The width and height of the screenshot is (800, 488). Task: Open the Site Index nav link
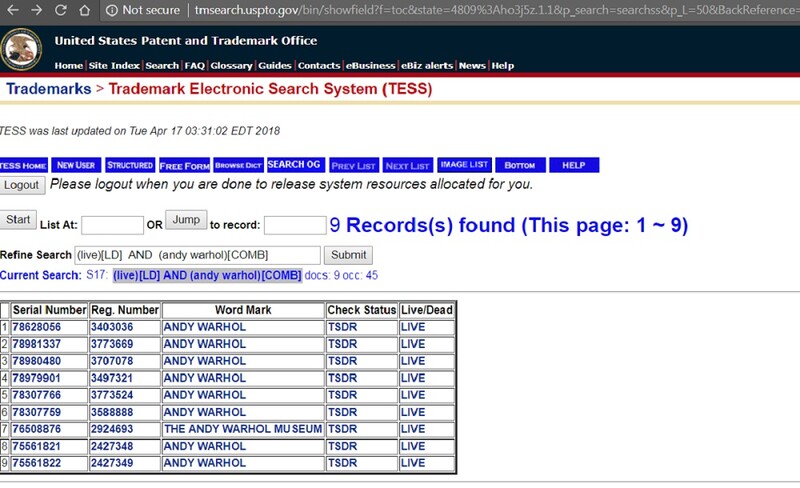(x=114, y=65)
